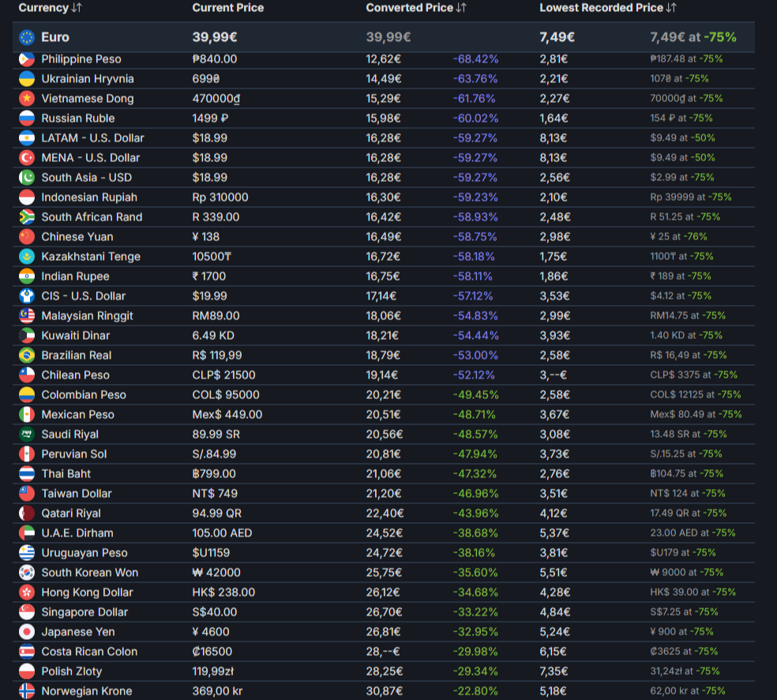Click the Qatari Riyal flag icon
777x700 pixels.
coord(27,514)
